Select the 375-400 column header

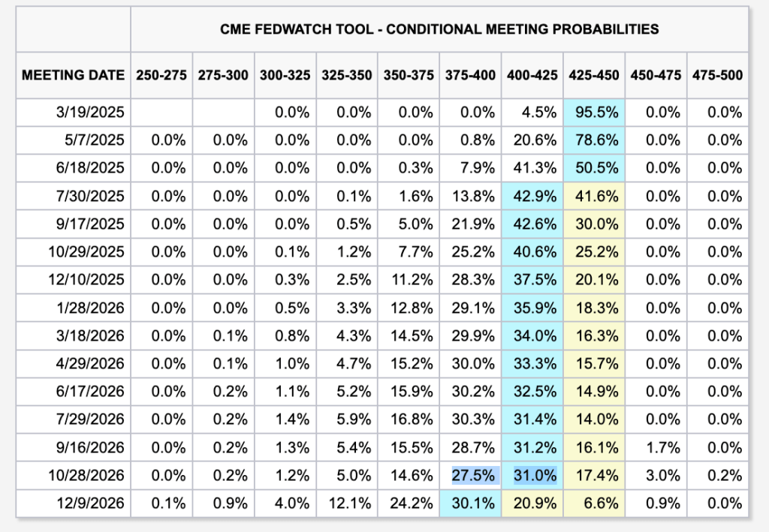coord(470,75)
